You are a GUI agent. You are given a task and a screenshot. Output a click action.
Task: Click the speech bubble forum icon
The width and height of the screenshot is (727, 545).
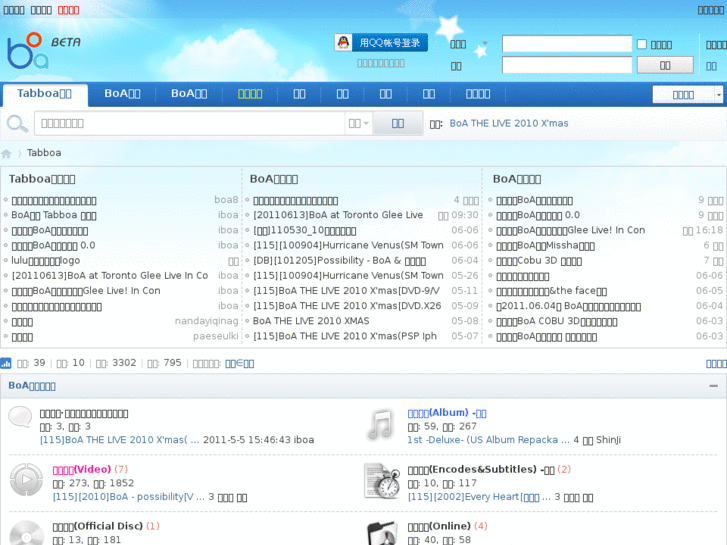tap(22, 417)
